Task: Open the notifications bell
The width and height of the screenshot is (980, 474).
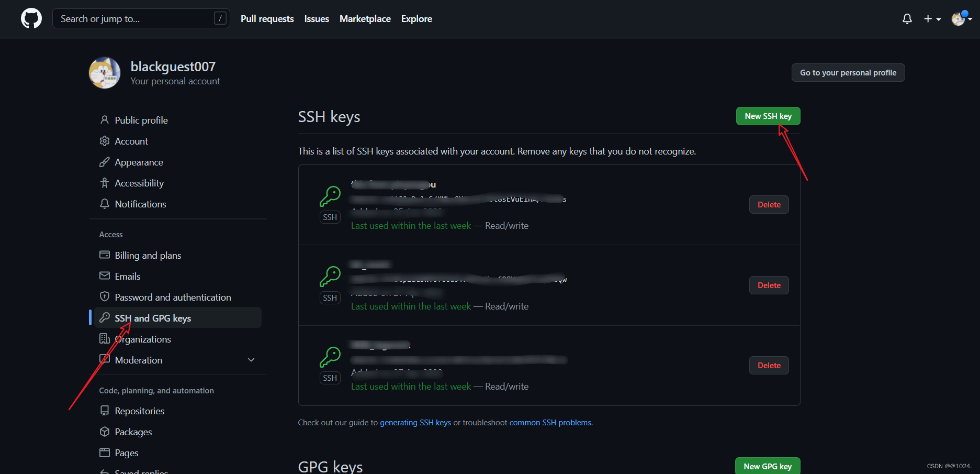Action: pos(907,19)
